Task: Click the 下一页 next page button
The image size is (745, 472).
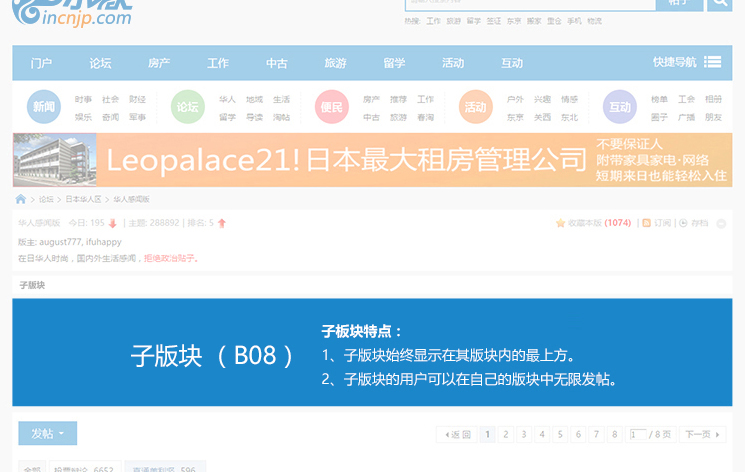Action: 703,434
